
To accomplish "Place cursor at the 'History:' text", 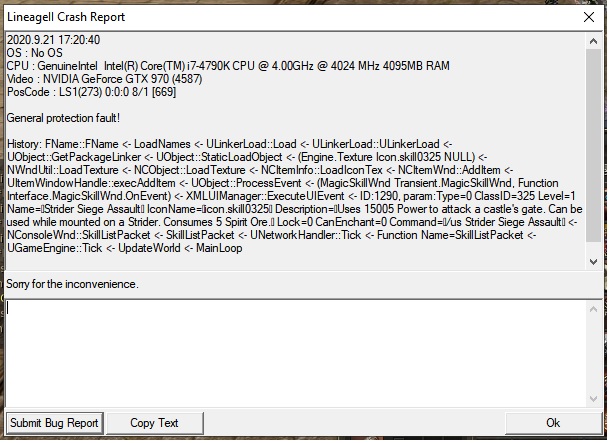I will [28, 144].
